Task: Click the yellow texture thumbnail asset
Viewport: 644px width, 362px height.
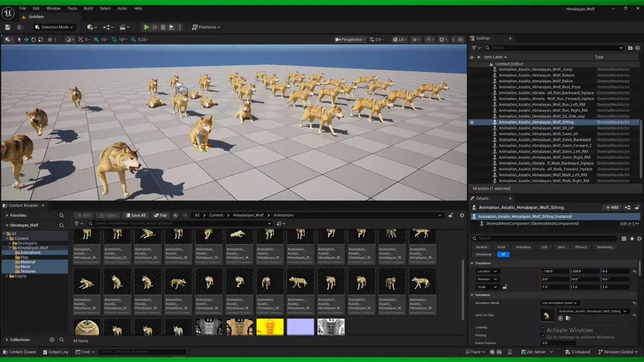Action: click(270, 327)
